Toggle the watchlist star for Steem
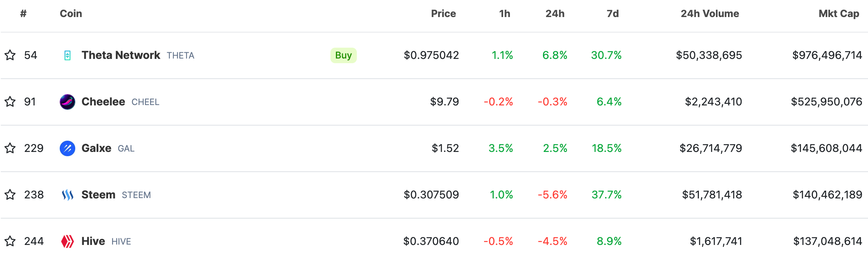This screenshot has width=868, height=262. [x=10, y=195]
